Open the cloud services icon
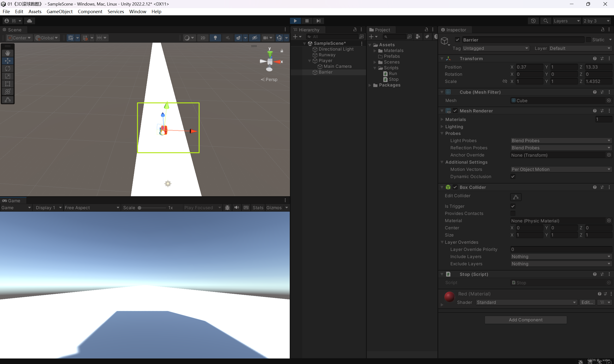Viewport: 614px width, 364px height. click(30, 21)
